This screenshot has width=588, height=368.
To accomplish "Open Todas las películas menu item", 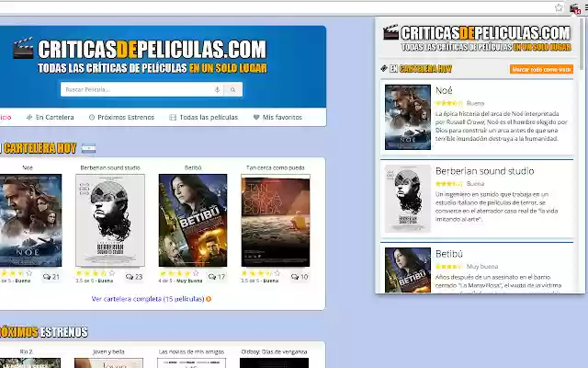I will click(204, 117).
